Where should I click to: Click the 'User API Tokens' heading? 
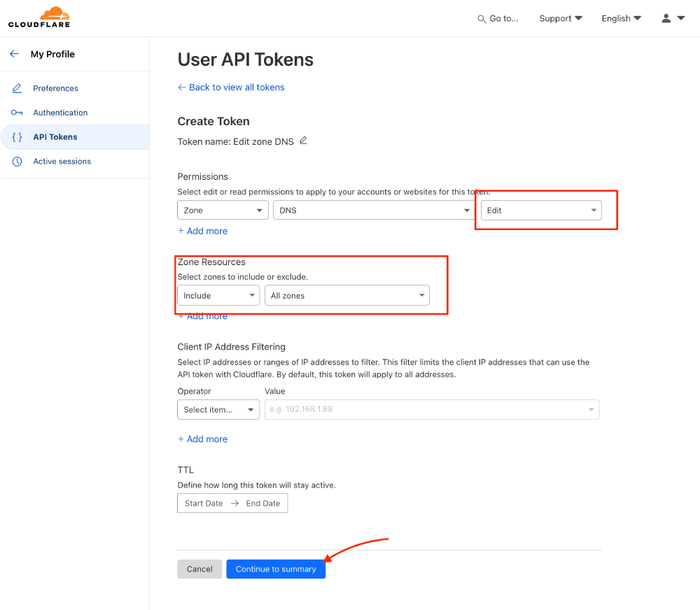point(246,59)
